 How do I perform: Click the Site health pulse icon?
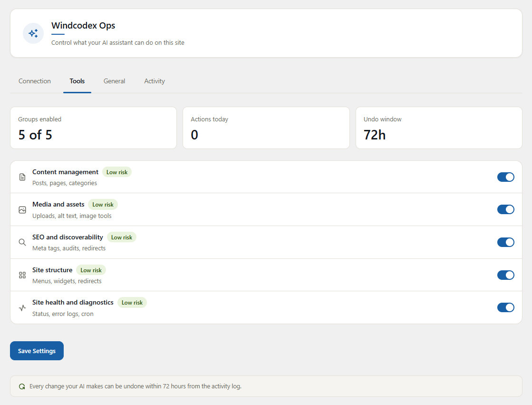click(x=22, y=308)
